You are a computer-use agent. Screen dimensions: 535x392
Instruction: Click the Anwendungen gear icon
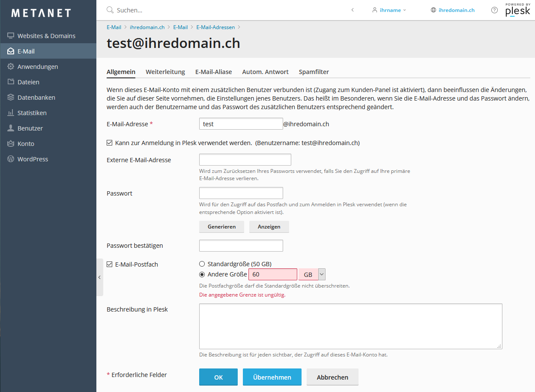pyautogui.click(x=11, y=67)
